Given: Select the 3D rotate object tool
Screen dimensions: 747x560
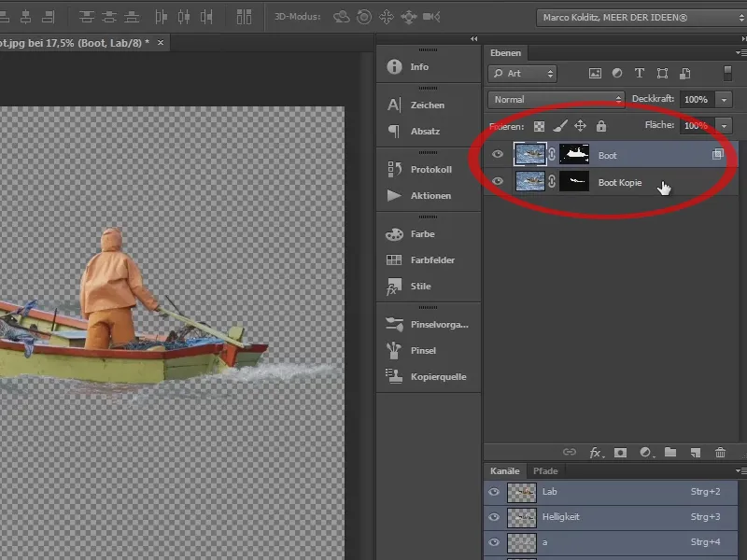Looking at the screenshot, I should [x=341, y=17].
